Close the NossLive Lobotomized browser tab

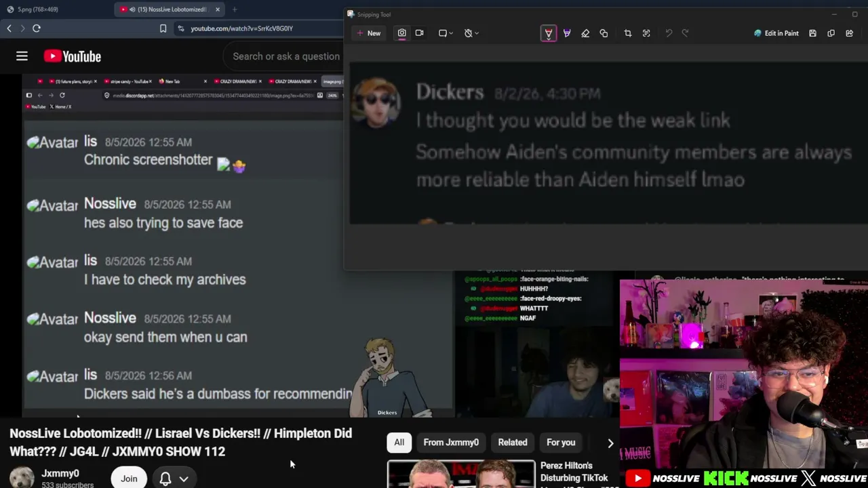click(x=218, y=9)
